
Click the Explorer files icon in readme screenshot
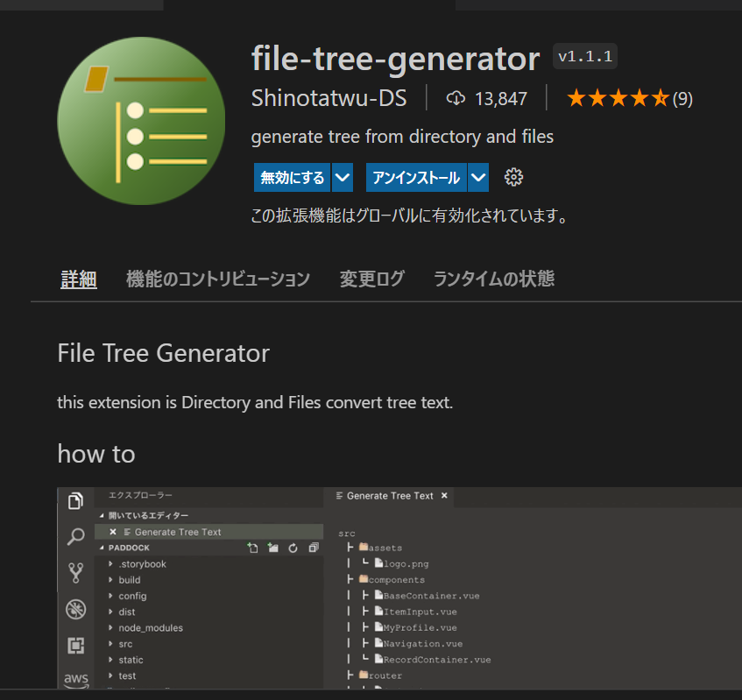(x=75, y=500)
